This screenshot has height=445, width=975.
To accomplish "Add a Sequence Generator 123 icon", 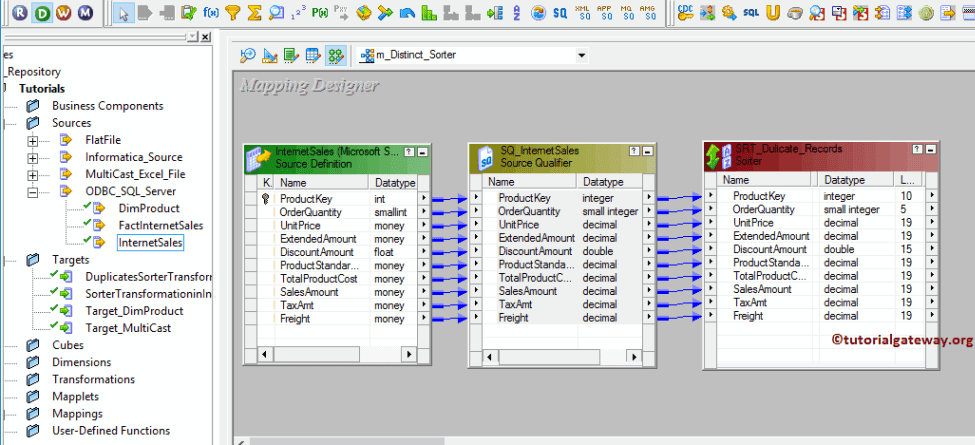I will click(298, 12).
